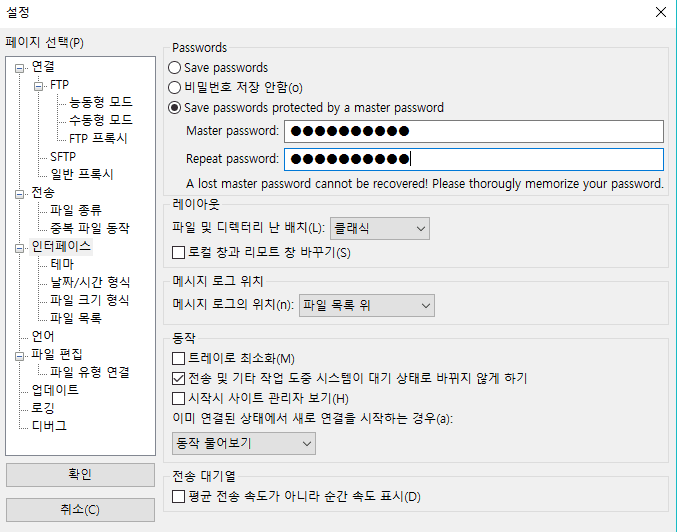
Task: Select the Save passwords radio button
Action: [x=174, y=68]
